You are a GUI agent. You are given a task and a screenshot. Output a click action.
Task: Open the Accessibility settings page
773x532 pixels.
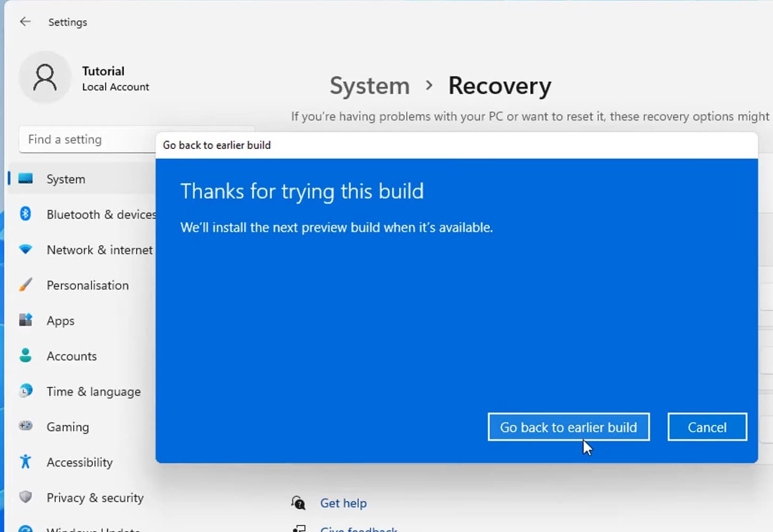pos(80,462)
